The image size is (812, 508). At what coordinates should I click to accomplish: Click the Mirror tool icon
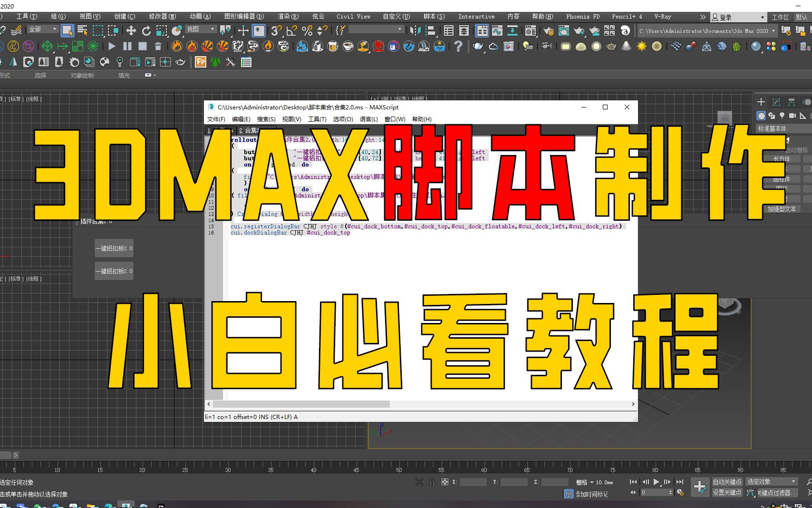coord(415,31)
